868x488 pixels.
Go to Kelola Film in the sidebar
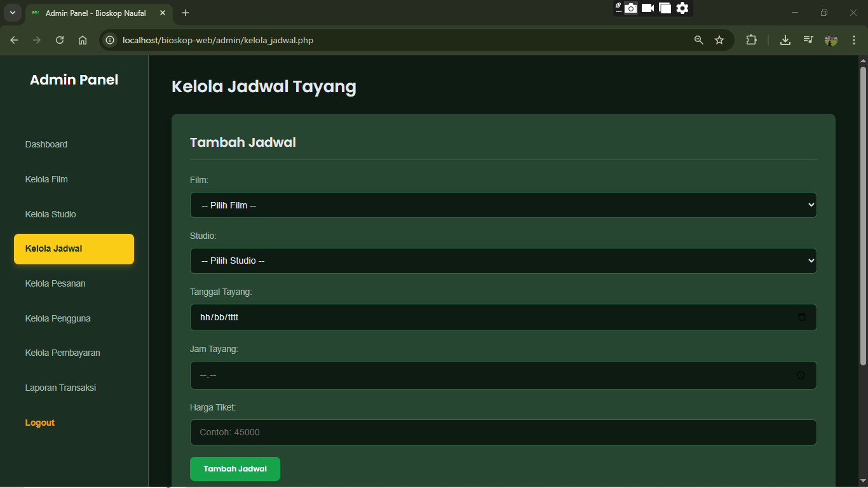point(46,179)
